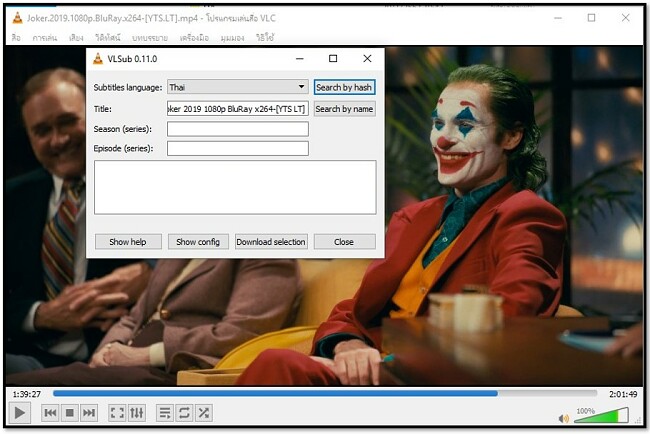Click the Show help button
The width and height of the screenshot is (650, 434).
(x=128, y=242)
